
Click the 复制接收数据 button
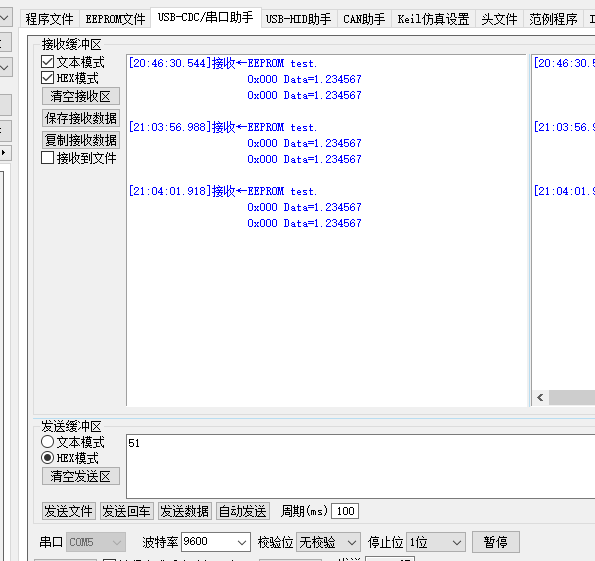point(81,140)
